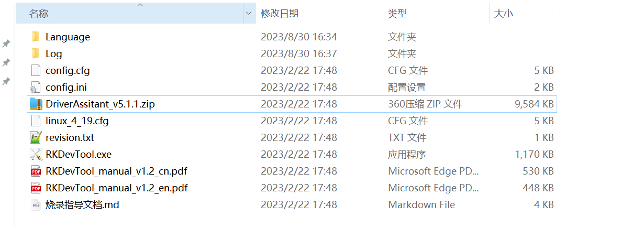The height and width of the screenshot is (227, 644).
Task: Select the 烧录指导文档.md markdown icon
Action: click(36, 204)
